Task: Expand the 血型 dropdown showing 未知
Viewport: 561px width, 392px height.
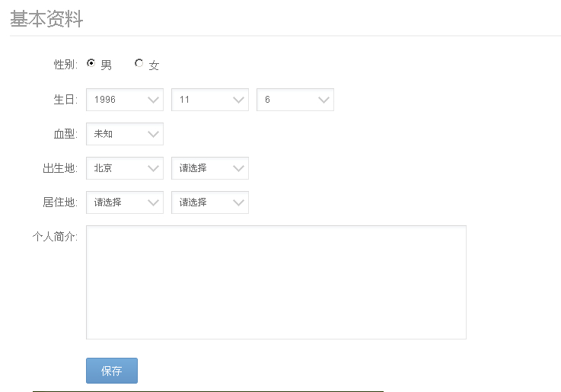Action: pyautogui.click(x=125, y=134)
